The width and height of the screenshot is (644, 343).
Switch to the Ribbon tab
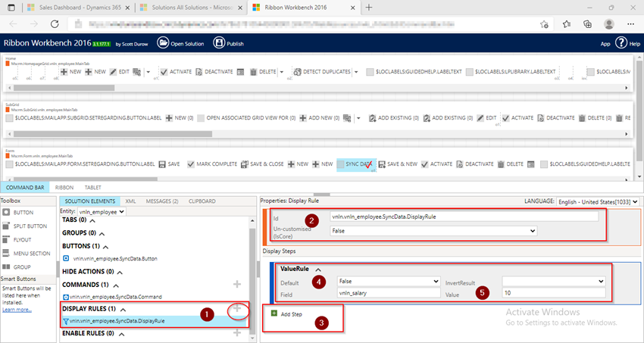tap(64, 188)
